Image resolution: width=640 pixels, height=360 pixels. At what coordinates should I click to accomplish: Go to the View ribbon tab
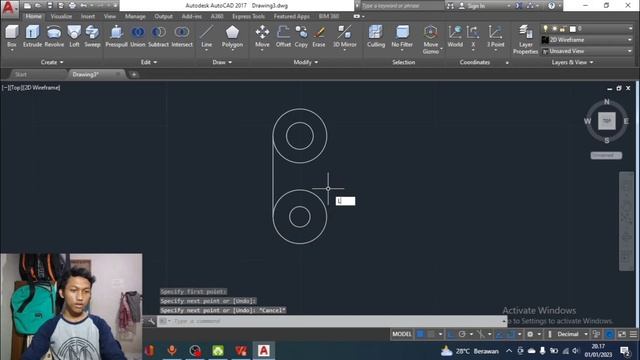(x=110, y=16)
